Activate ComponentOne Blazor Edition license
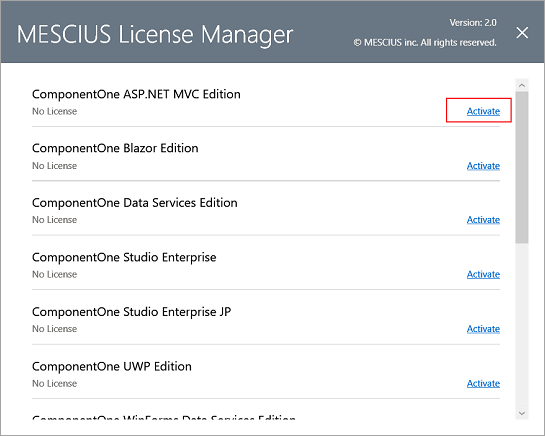545x436 pixels. tap(483, 166)
